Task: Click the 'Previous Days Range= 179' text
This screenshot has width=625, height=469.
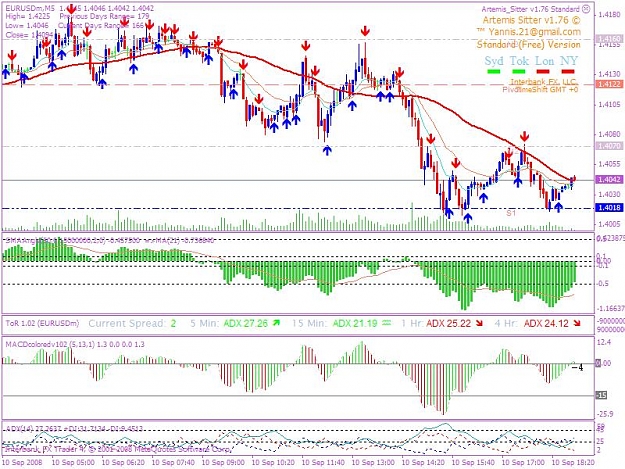Action: 104,16
